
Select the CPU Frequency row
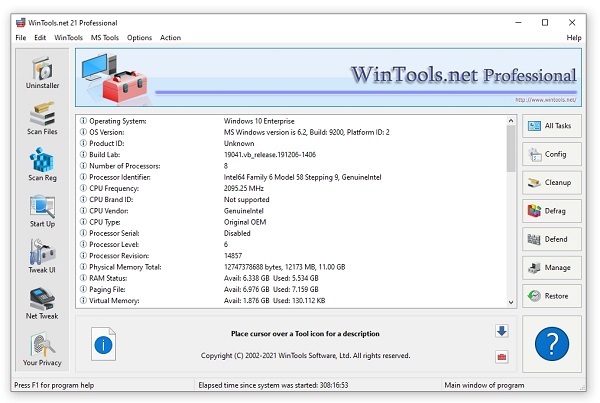point(291,188)
